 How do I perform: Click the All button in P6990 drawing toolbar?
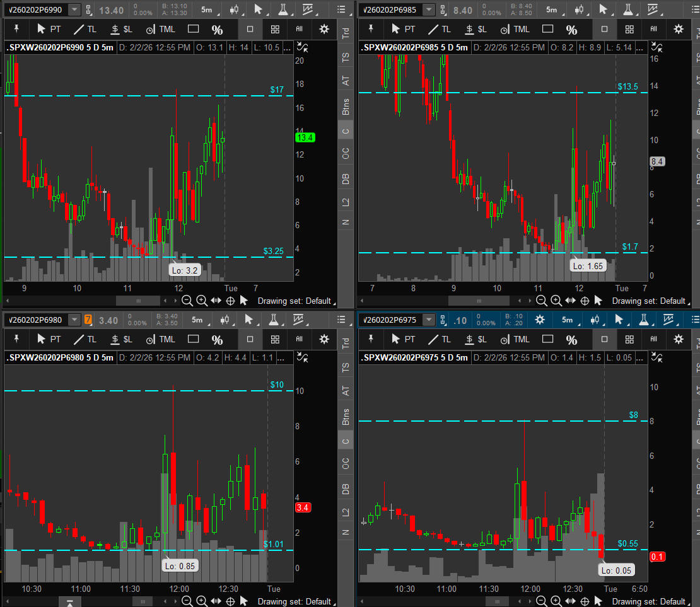pos(299,29)
